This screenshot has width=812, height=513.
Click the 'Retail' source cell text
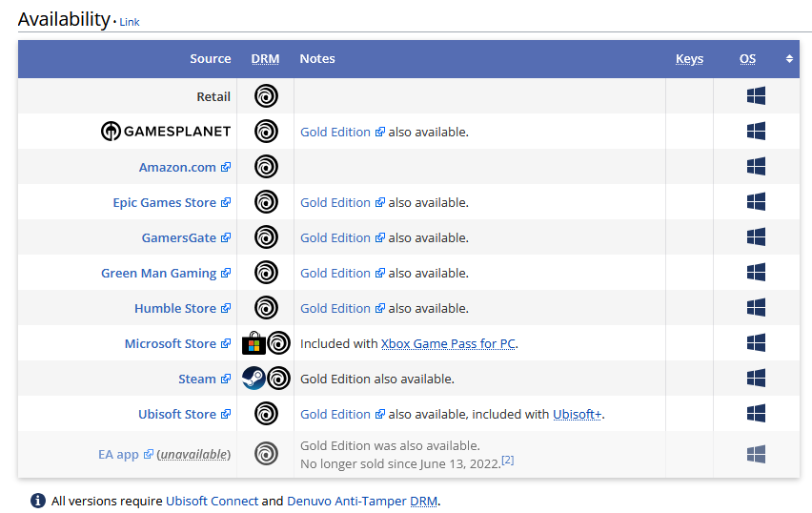tap(213, 97)
